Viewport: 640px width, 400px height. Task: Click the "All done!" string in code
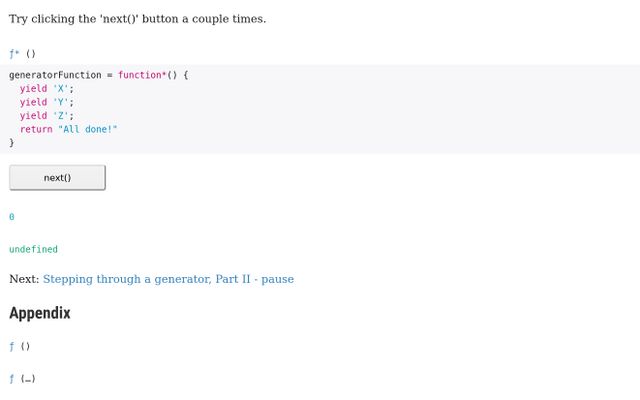[x=88, y=129]
